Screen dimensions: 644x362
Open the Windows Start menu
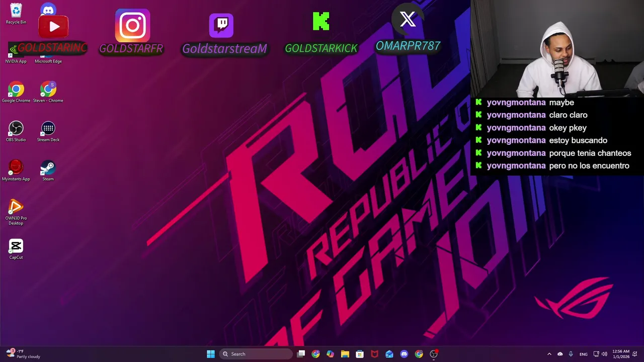coord(211,354)
